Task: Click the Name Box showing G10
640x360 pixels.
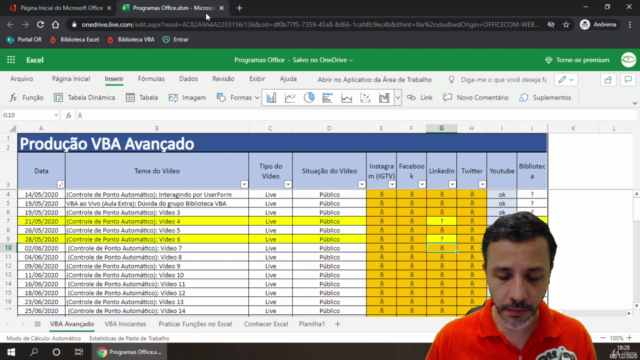Action: pos(30,116)
